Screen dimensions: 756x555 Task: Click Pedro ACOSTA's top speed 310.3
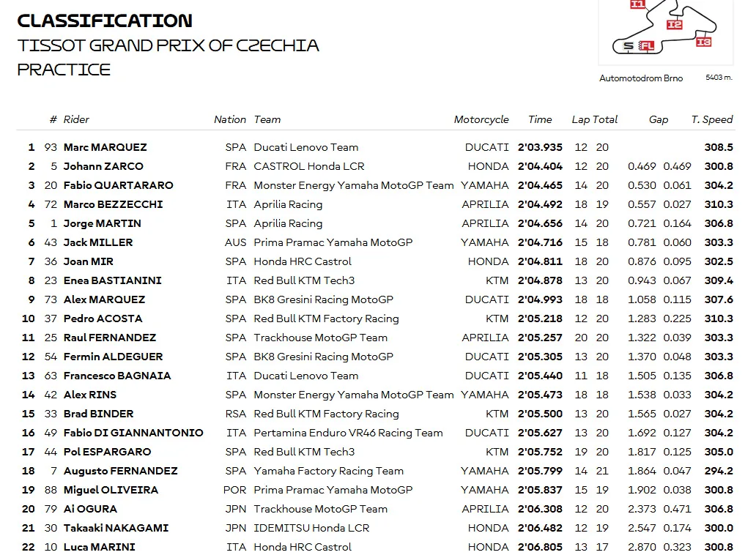click(x=719, y=319)
